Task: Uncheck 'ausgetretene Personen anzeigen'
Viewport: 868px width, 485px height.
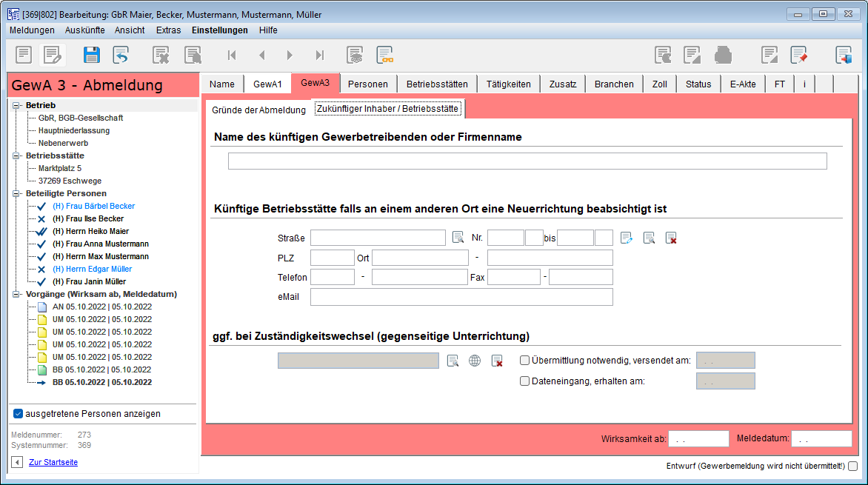Action: (x=19, y=414)
